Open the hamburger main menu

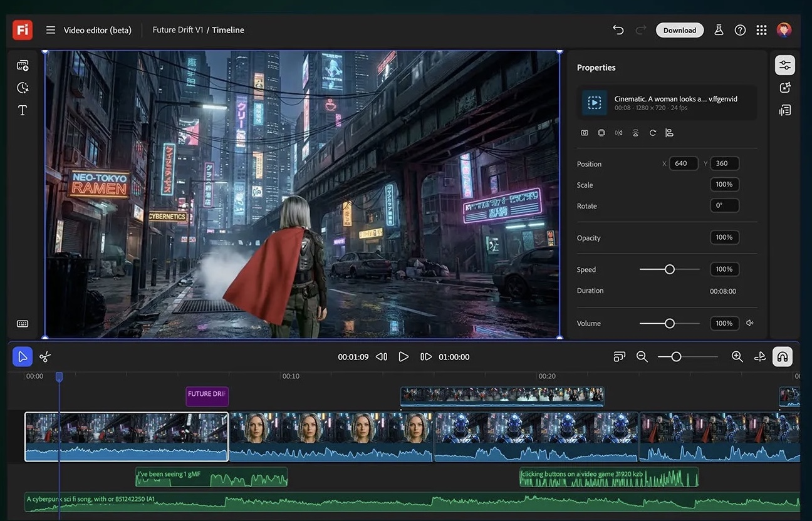click(x=51, y=30)
